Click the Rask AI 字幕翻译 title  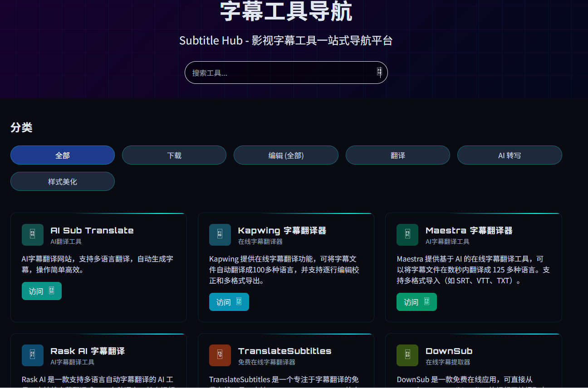pyautogui.click(x=88, y=351)
